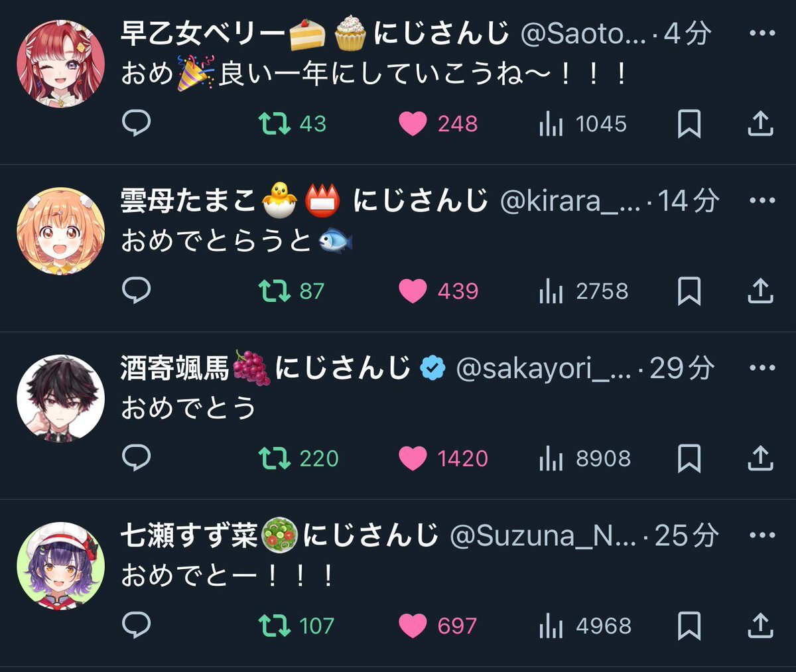Open 雲母たまこ's profile picture
The height and width of the screenshot is (672, 796).
(x=60, y=231)
